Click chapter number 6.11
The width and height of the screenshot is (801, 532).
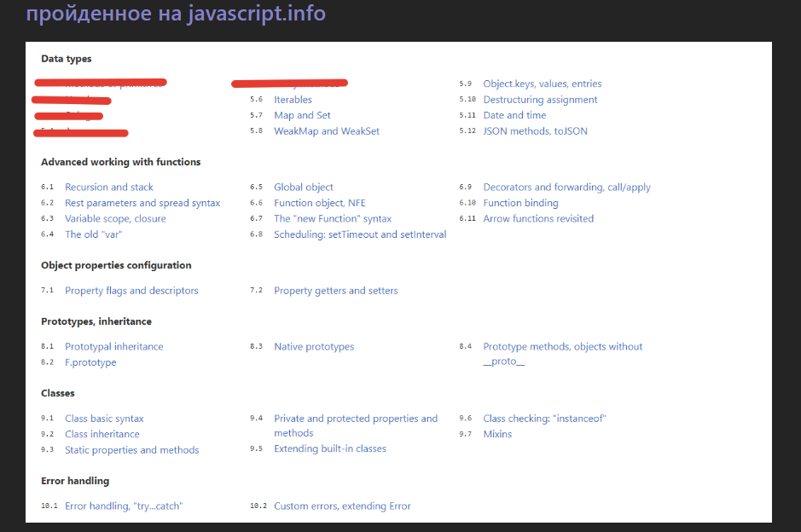pos(467,219)
